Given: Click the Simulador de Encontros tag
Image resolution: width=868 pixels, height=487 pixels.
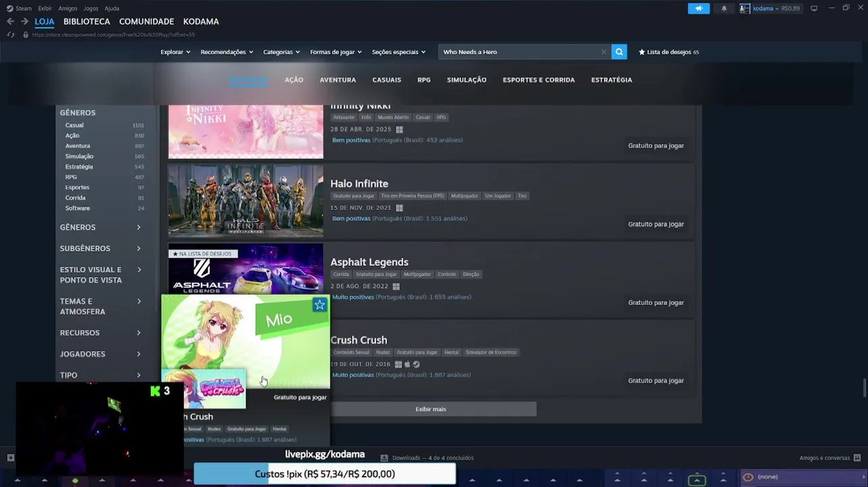Looking at the screenshot, I should click(491, 352).
